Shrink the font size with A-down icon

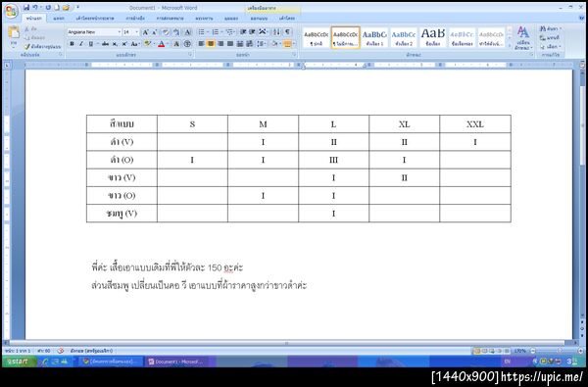point(154,32)
